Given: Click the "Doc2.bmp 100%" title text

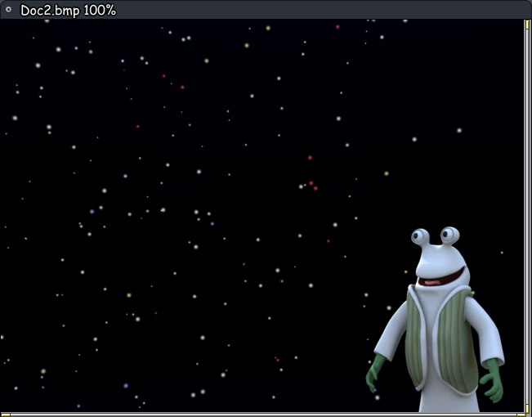Looking at the screenshot, I should click(68, 11).
